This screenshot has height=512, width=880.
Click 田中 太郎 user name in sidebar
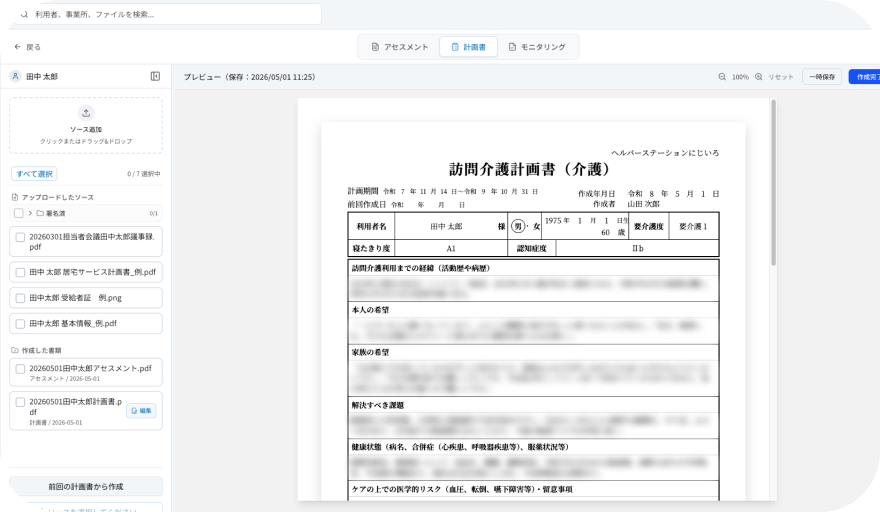pos(42,76)
